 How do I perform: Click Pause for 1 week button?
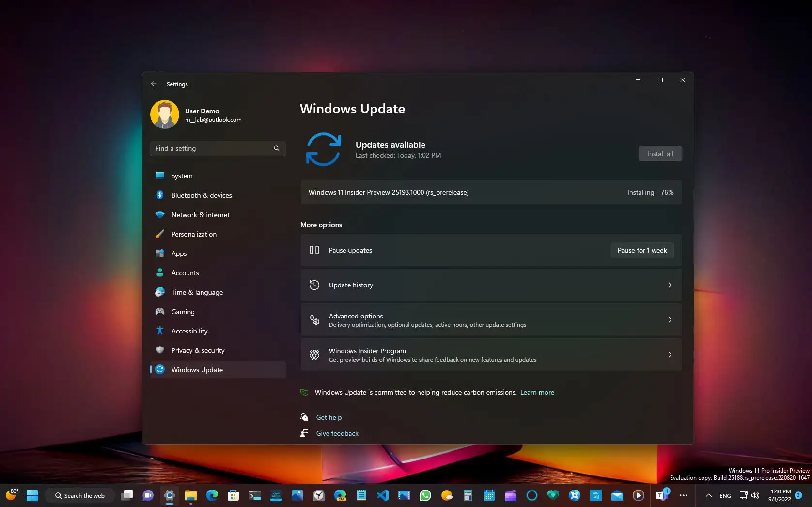pyautogui.click(x=642, y=250)
